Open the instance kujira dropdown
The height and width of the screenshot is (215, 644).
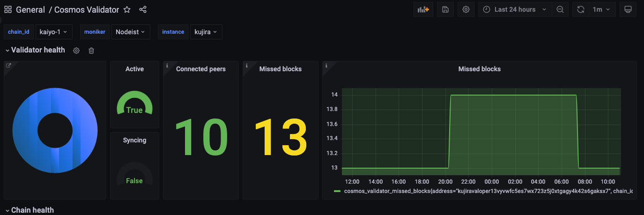point(206,32)
